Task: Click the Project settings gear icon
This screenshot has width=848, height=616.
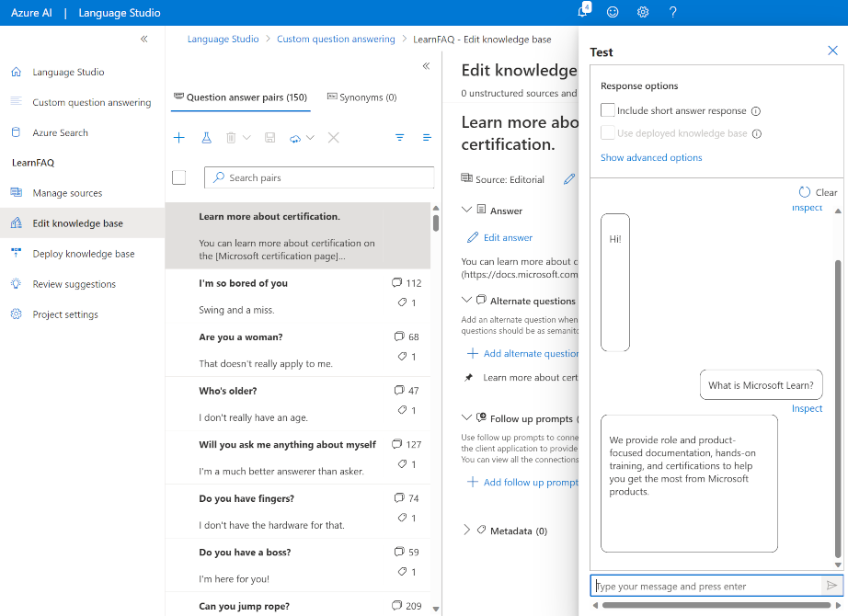Action: pos(17,314)
